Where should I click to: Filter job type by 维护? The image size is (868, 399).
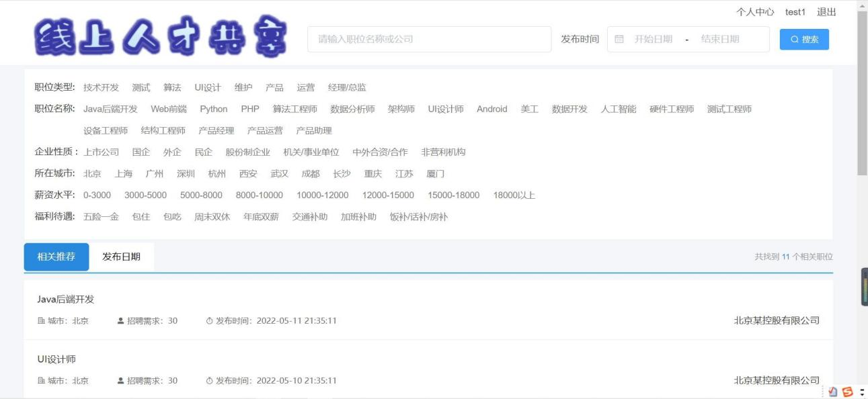click(x=243, y=88)
